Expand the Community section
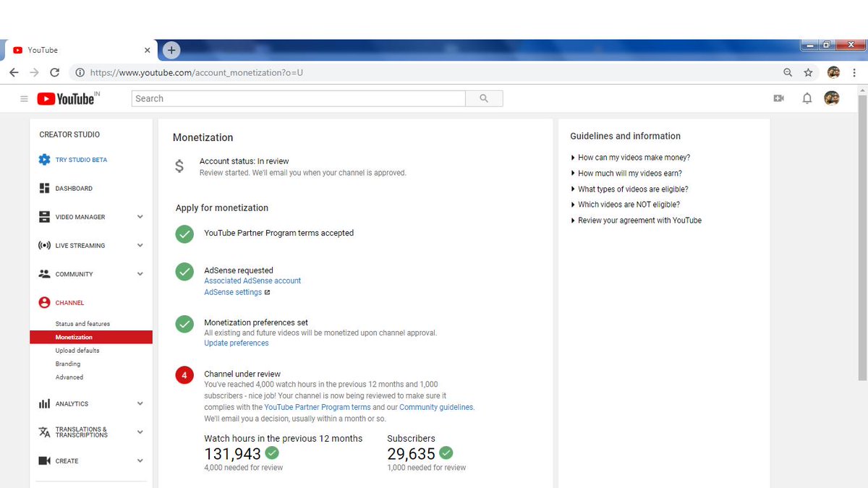The image size is (868, 488). [x=140, y=274]
